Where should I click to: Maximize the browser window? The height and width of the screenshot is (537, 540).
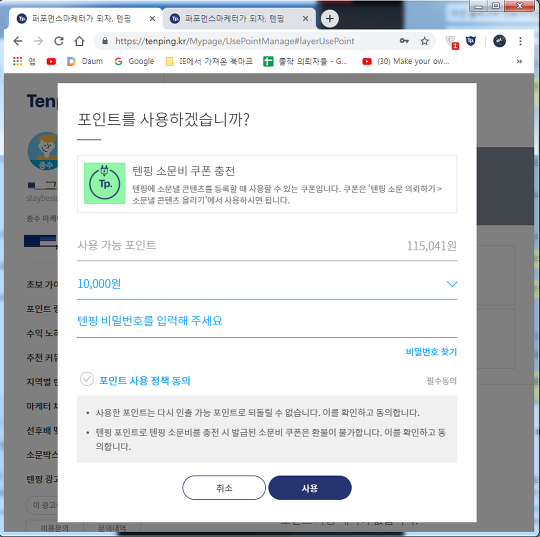(496, 6)
